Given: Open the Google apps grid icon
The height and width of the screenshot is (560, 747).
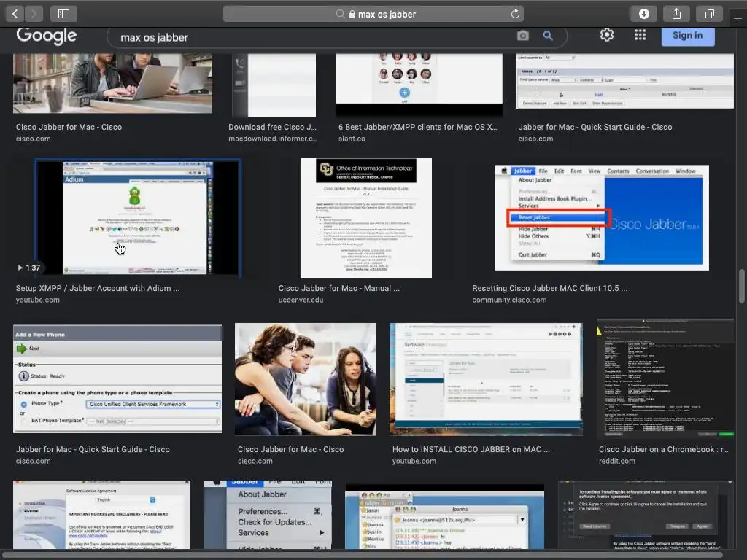Looking at the screenshot, I should pyautogui.click(x=640, y=35).
